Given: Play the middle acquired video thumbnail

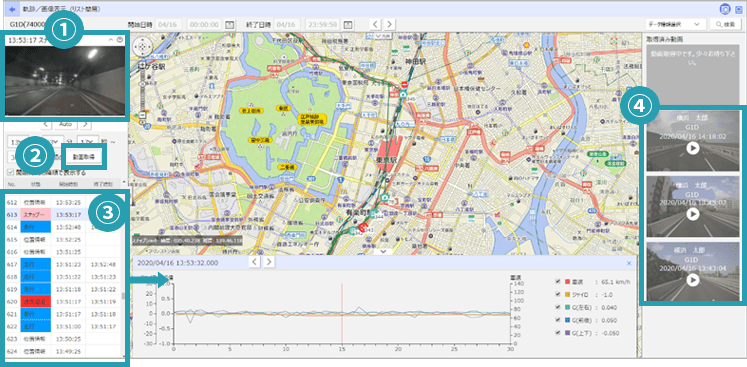Looking at the screenshot, I should tap(693, 214).
